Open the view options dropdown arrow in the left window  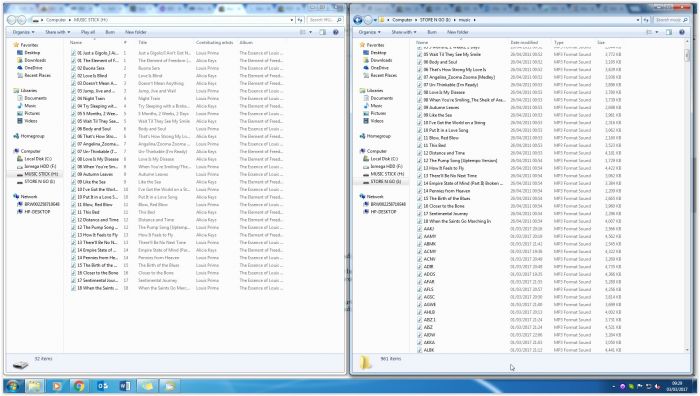coord(311,32)
